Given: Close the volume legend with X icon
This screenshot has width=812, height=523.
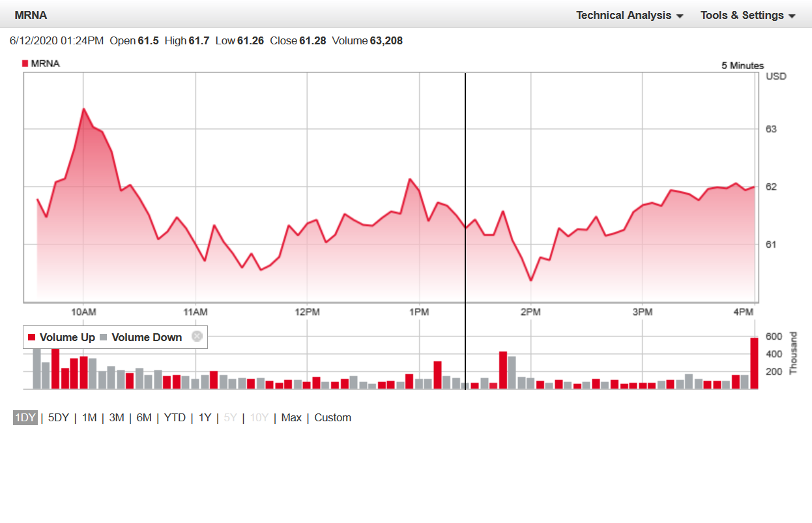Looking at the screenshot, I should click(x=197, y=336).
